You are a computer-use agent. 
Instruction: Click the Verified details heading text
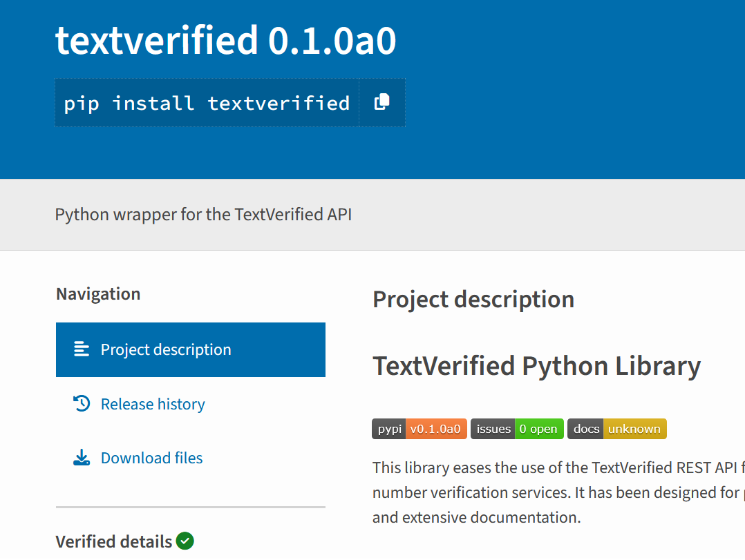114,541
